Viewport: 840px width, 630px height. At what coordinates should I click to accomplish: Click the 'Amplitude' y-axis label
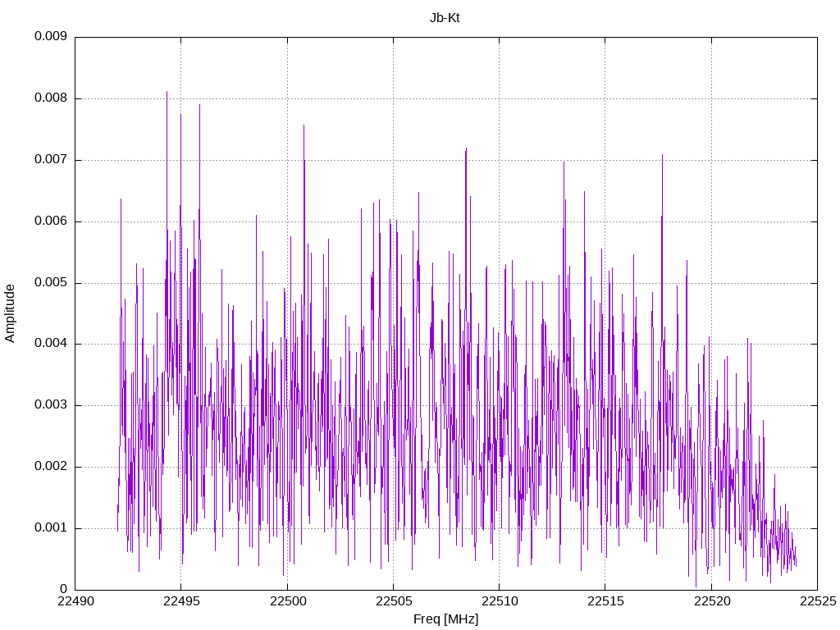click(10, 313)
